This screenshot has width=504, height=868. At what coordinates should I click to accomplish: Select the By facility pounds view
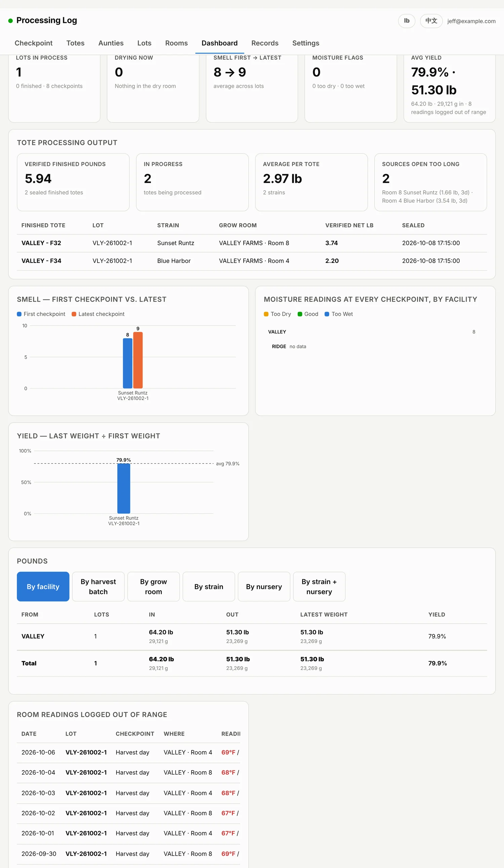43,586
